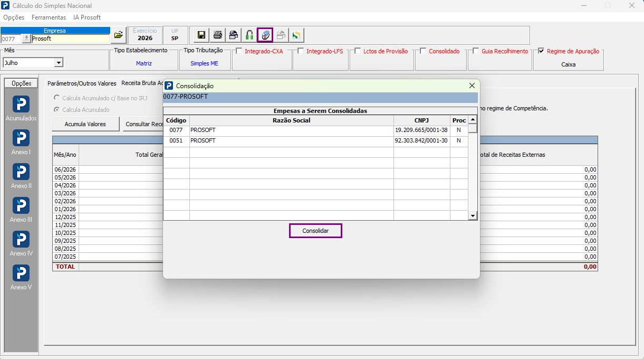Expand the Mês dropdown showing Julho
The height and width of the screenshot is (359, 644).
pyautogui.click(x=59, y=63)
